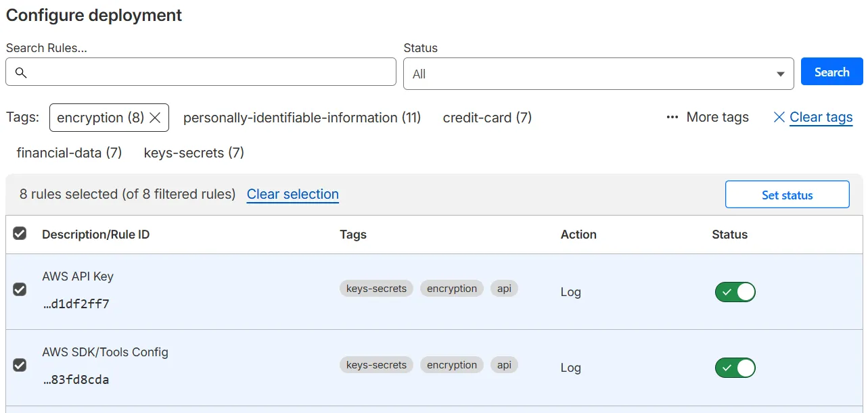Click the X icon beside Clear tags
Screen dimensions: 868x413
[779, 117]
